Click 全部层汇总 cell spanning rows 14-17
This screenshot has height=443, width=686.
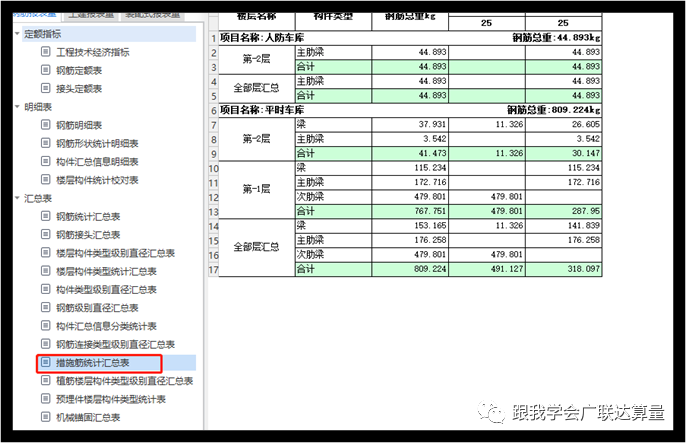pos(257,247)
